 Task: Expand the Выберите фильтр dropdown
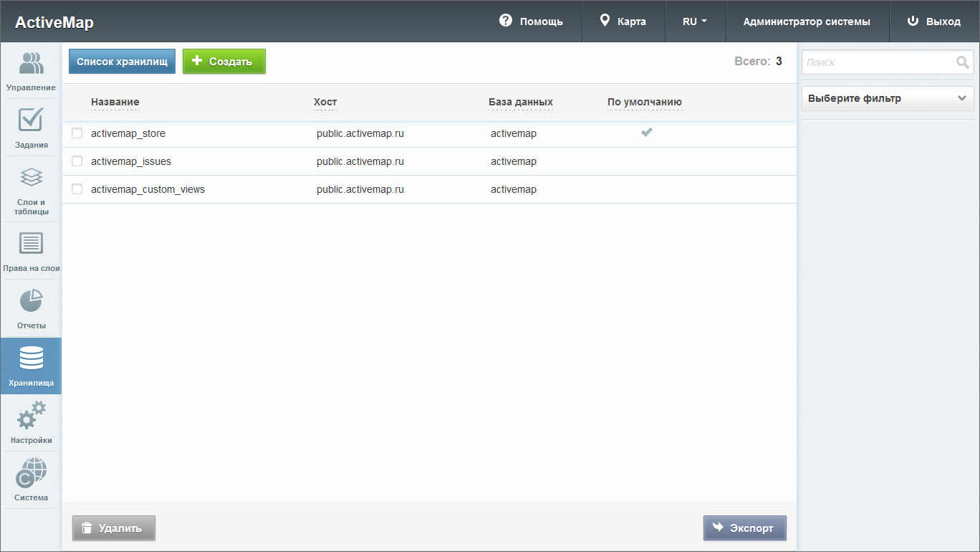pyautogui.click(x=887, y=99)
